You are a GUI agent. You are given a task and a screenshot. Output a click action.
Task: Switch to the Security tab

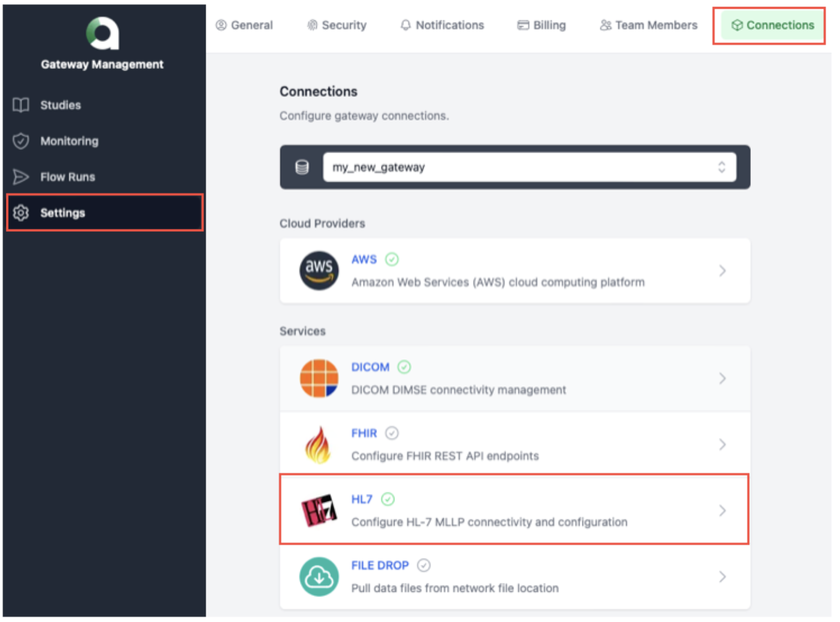337,25
